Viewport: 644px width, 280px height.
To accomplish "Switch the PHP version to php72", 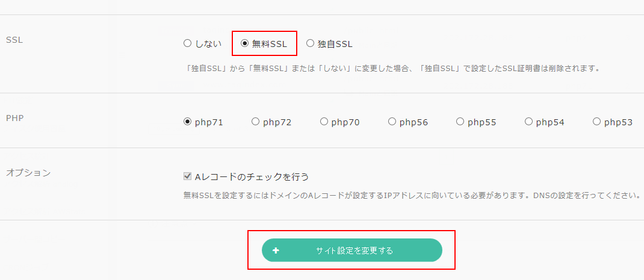I will click(255, 122).
